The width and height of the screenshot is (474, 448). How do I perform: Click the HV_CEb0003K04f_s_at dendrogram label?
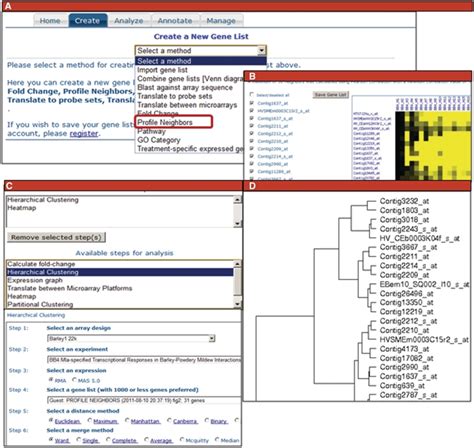(420, 238)
